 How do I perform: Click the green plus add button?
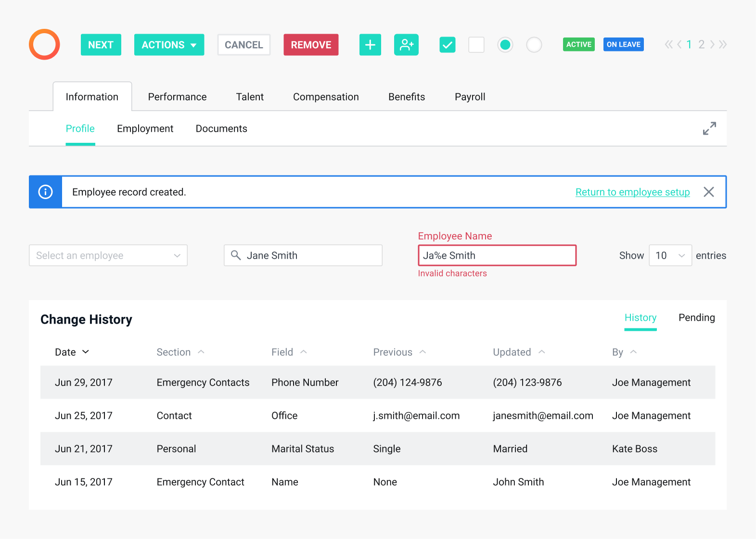tap(370, 45)
